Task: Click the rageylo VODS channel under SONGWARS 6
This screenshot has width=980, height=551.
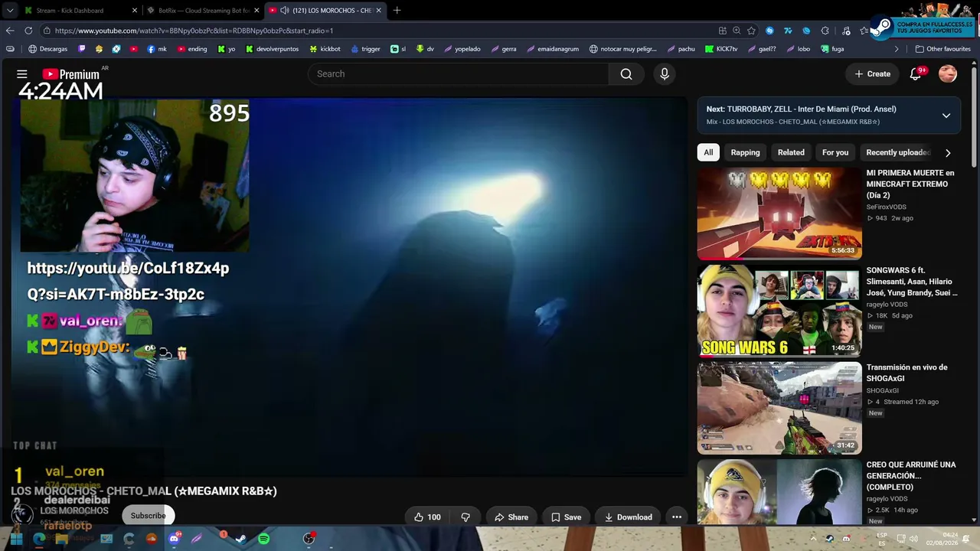Action: pyautogui.click(x=887, y=305)
